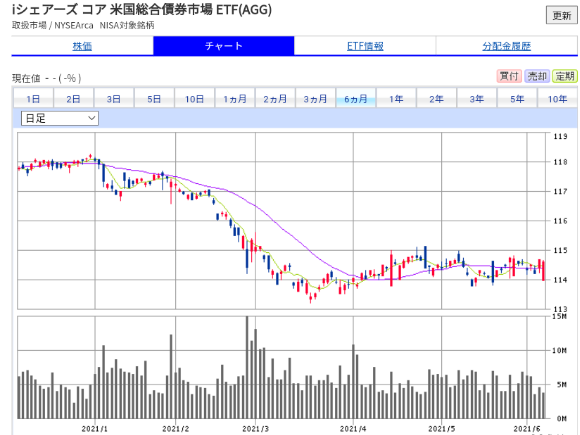
Task: Choose the 6ヵ月 period button
Action: click(356, 99)
